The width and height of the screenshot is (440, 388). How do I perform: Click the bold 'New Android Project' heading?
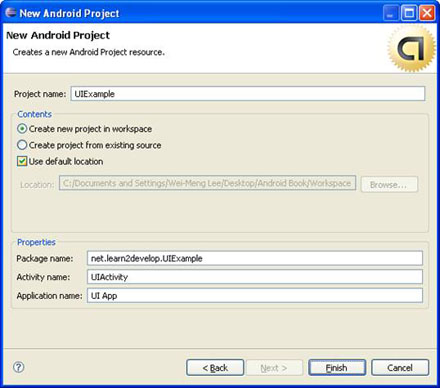[x=58, y=35]
